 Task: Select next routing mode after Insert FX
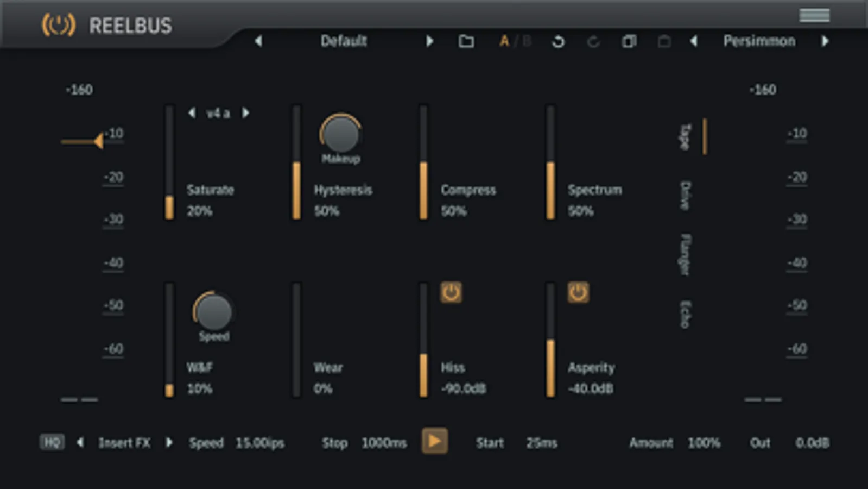click(x=169, y=442)
